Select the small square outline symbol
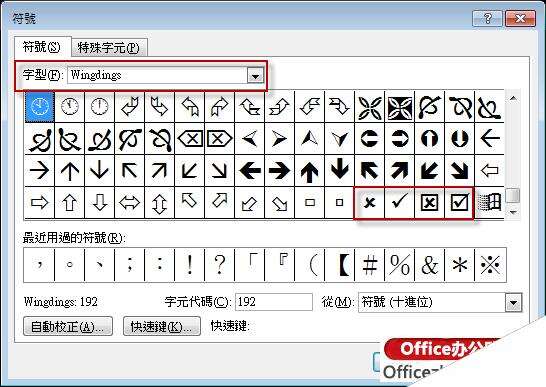Image resolution: width=546 pixels, height=387 pixels. tap(340, 202)
